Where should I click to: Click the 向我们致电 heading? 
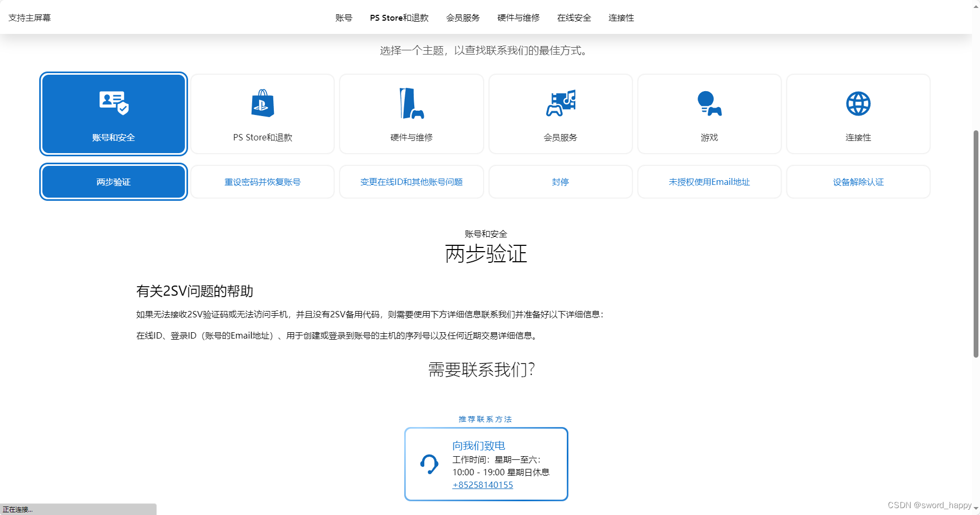pyautogui.click(x=479, y=446)
